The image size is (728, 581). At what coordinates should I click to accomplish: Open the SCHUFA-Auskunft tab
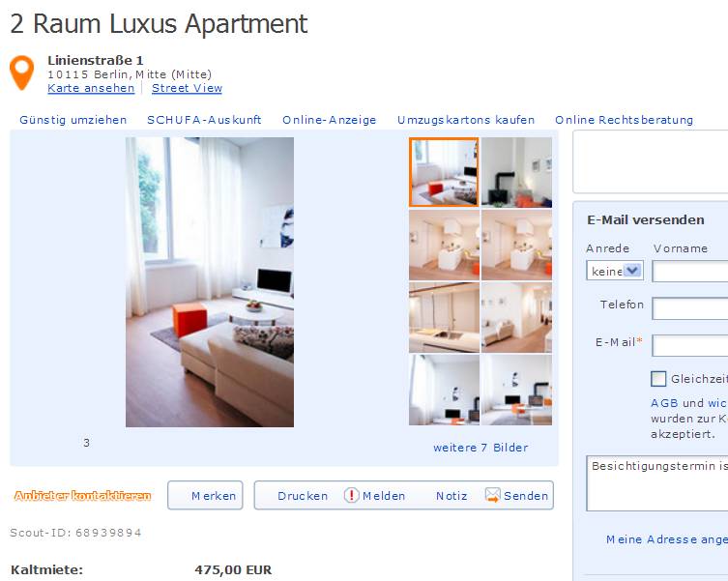point(204,120)
